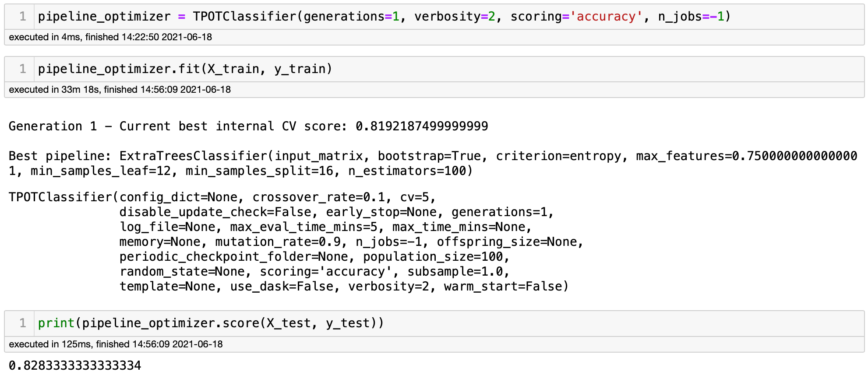Click the internal CV score value 0.8192187499999999
Viewport: 868px width, 378px height.
pos(421,126)
